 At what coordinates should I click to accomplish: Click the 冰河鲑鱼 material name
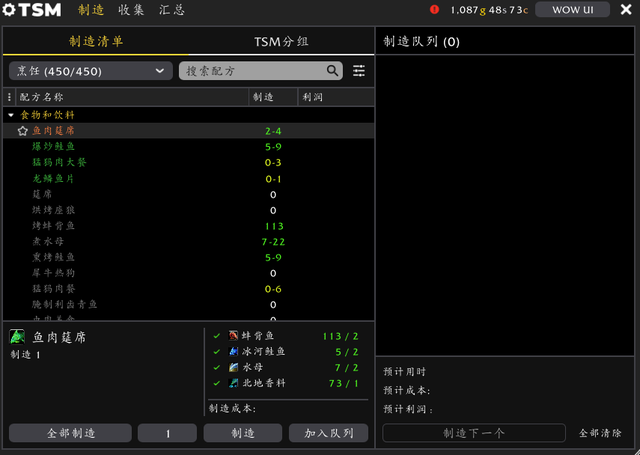(263, 351)
